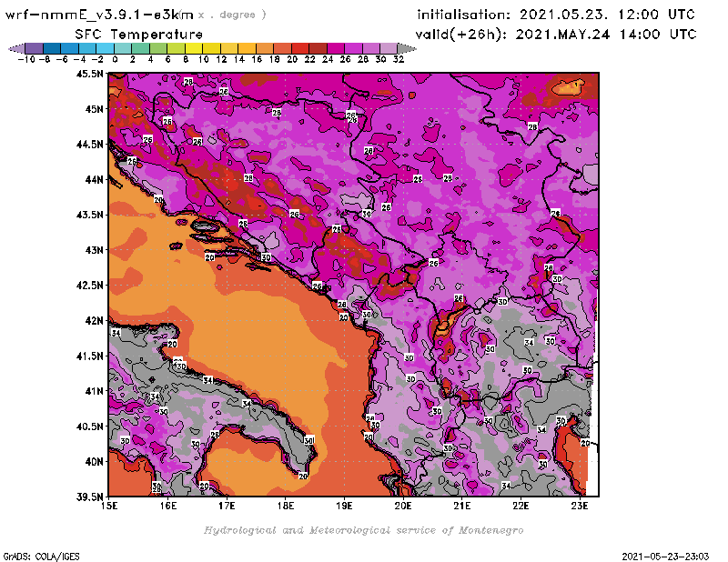
Task: Click the '43.5N' latitude axis label
Action: tap(89, 215)
